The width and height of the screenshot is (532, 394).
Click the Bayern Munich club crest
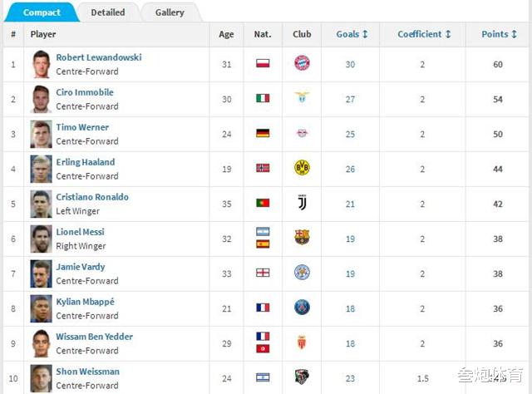[x=302, y=63]
